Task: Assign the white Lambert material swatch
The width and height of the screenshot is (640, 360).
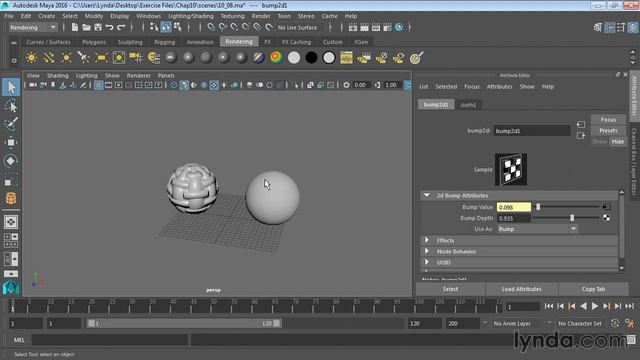Action: (x=294, y=58)
